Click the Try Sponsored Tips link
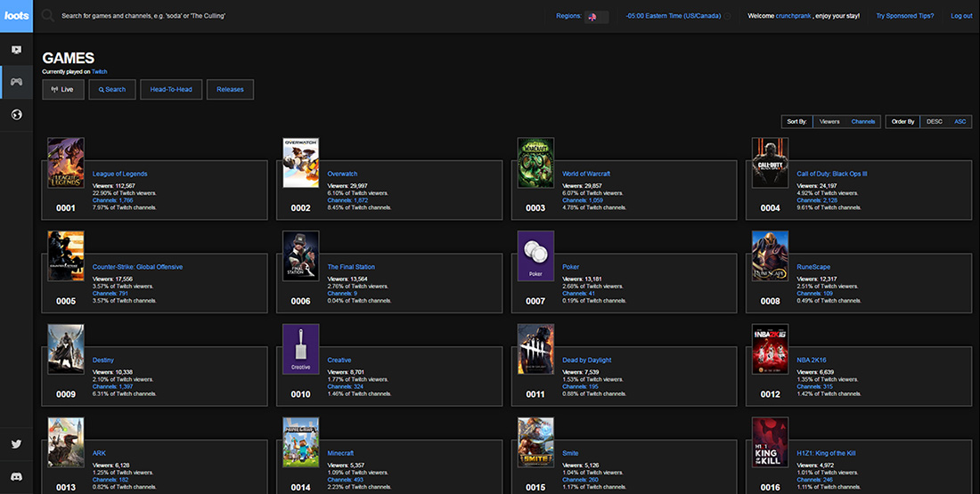The width and height of the screenshot is (980, 494). click(904, 16)
